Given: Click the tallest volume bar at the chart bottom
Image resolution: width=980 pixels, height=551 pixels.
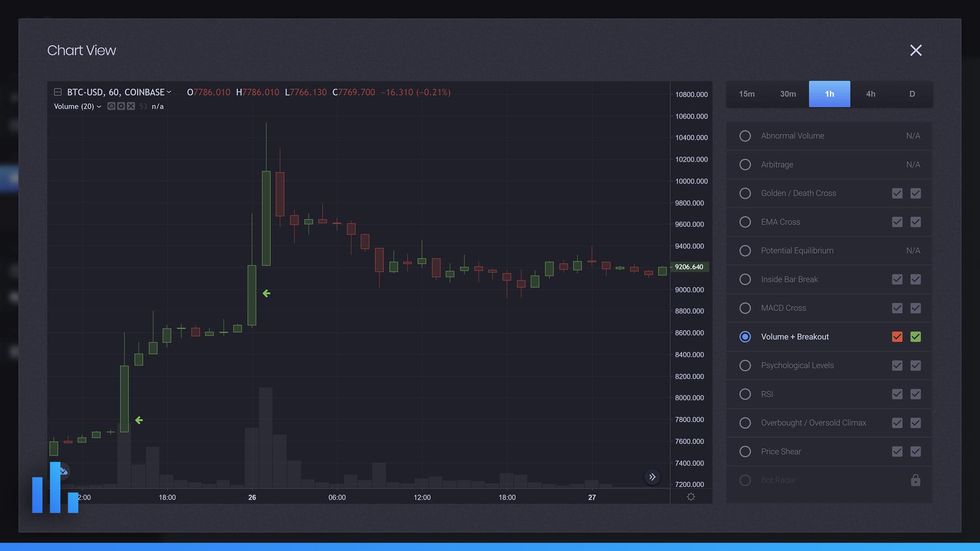Looking at the screenshot, I should (x=266, y=438).
